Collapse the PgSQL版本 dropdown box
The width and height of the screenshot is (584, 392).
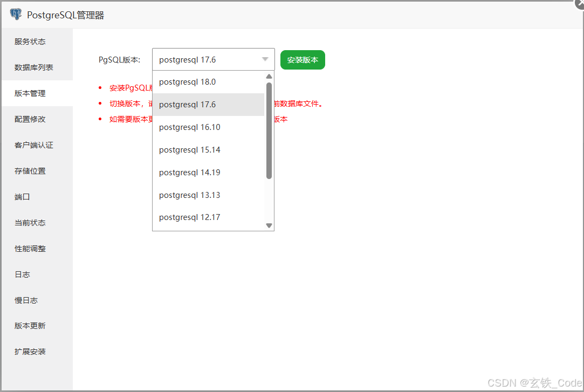click(214, 59)
